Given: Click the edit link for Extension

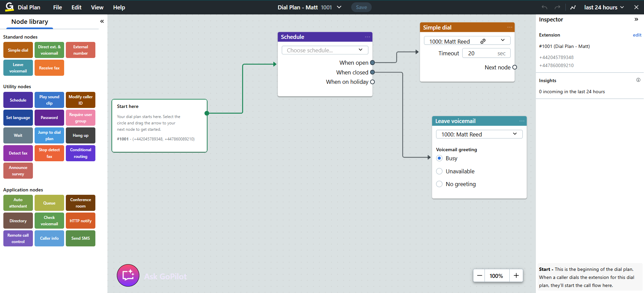Looking at the screenshot, I should (637, 35).
